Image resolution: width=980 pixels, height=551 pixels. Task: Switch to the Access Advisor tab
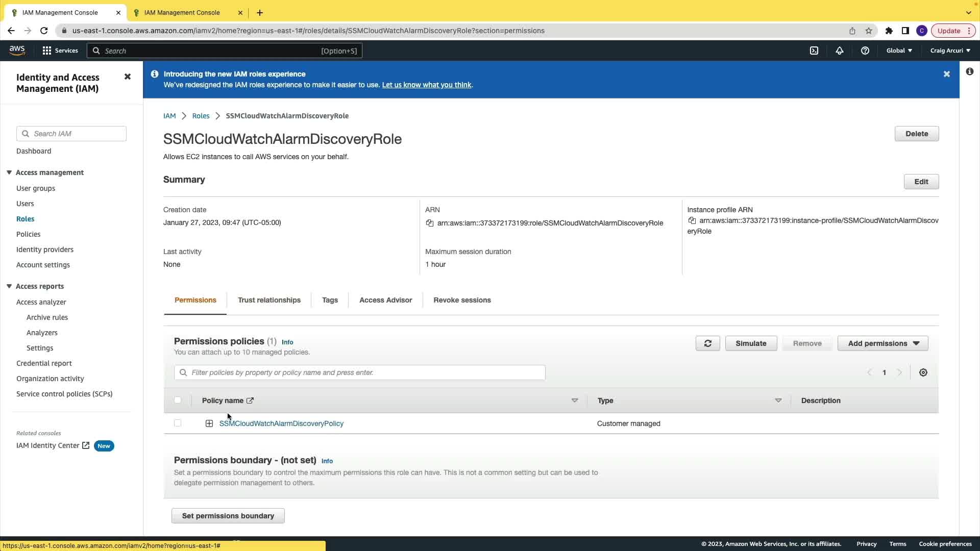[385, 300]
